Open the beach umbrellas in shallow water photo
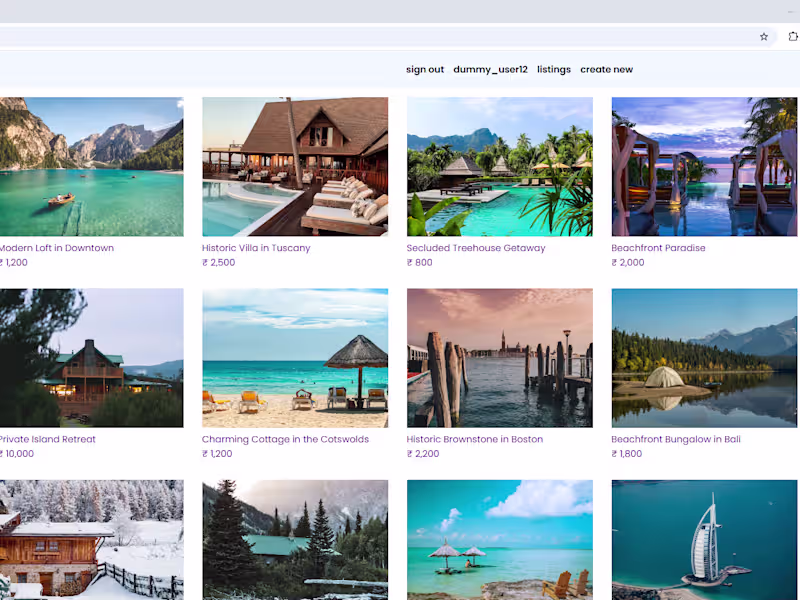Screen dimensions: 800x600 pyautogui.click(x=499, y=540)
